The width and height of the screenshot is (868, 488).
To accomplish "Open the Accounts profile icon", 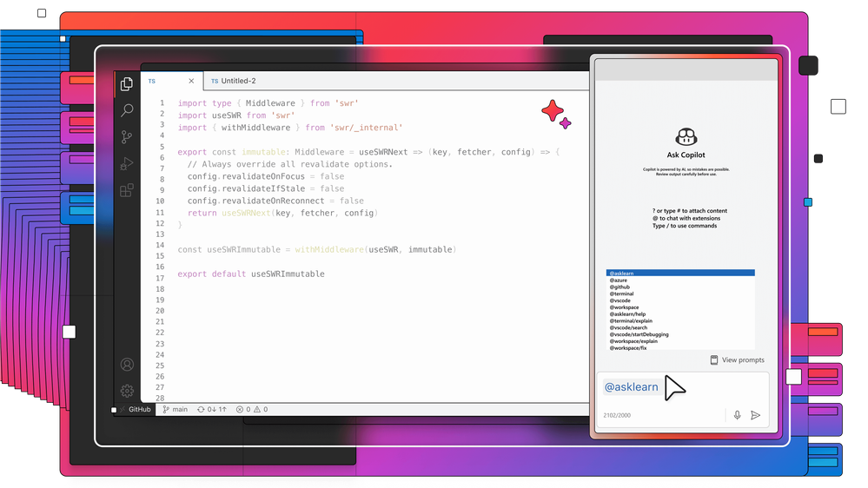I will coord(127,364).
